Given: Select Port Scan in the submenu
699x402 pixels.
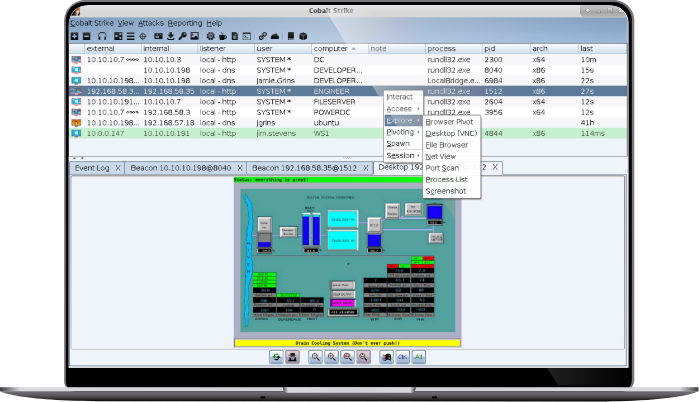Looking at the screenshot, I should click(x=451, y=168).
